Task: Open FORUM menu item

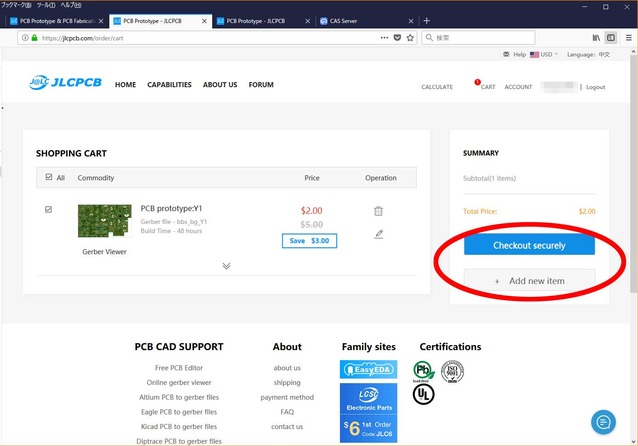Action: point(261,85)
